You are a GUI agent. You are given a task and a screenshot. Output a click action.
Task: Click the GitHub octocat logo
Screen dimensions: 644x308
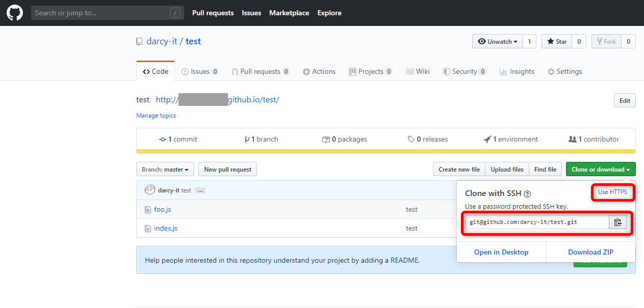(x=14, y=12)
